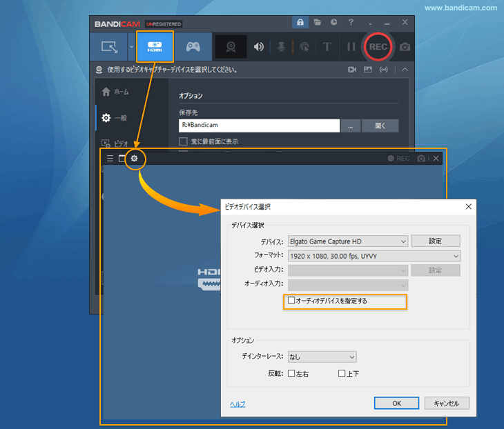This screenshot has width=504, height=429.
Task: Open the デバイス dropdown Elgato Game Capture HD
Action: 348,241
